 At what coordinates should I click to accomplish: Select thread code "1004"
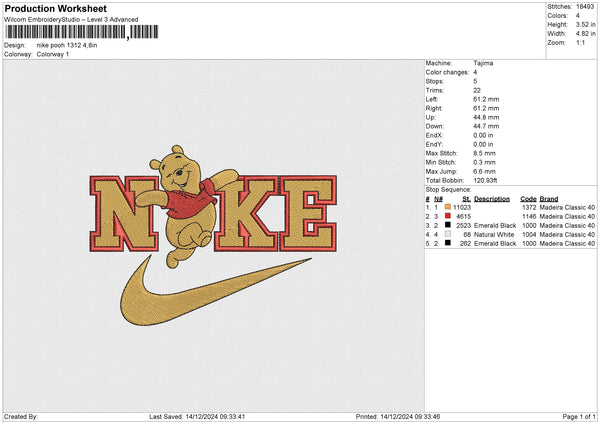click(x=529, y=235)
